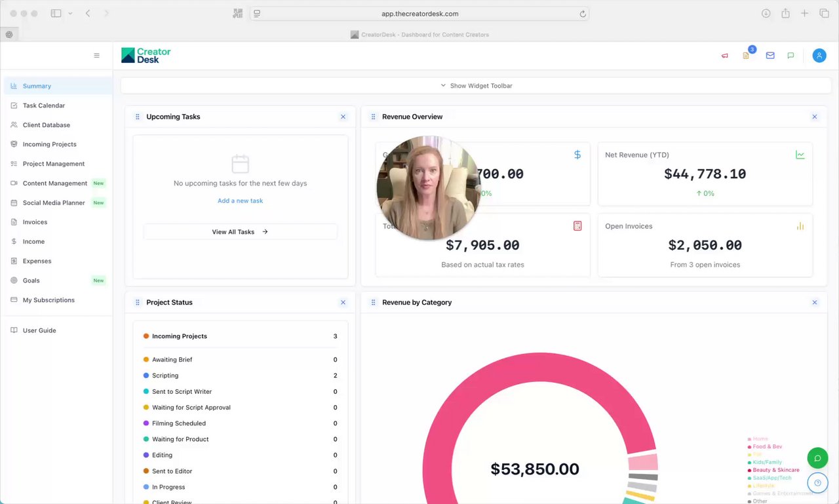Viewport: 839px width, 504px height.
Task: Click Upcoming Tasks drag handle
Action: coord(138,117)
